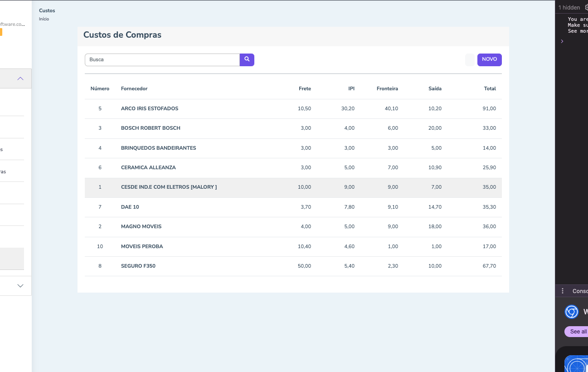This screenshot has height=372, width=588.
Task: Open the SEGURO F350 cost record
Action: (138, 266)
